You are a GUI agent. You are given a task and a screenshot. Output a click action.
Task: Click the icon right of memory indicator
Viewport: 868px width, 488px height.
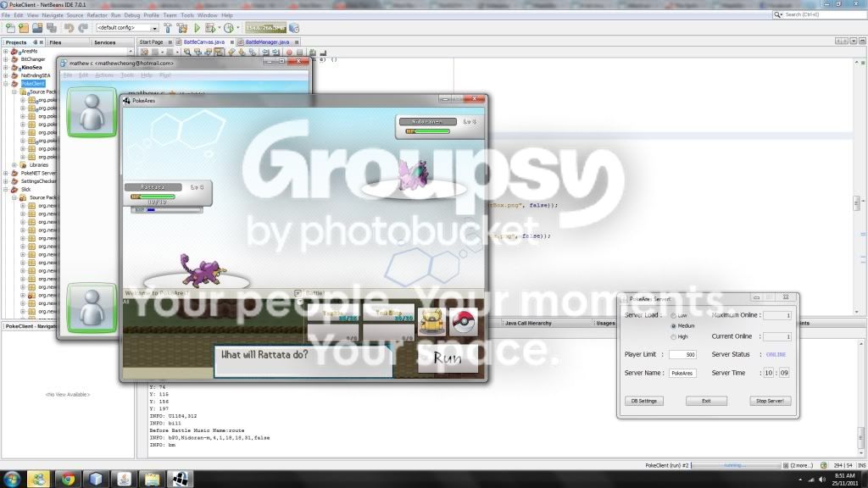point(294,28)
